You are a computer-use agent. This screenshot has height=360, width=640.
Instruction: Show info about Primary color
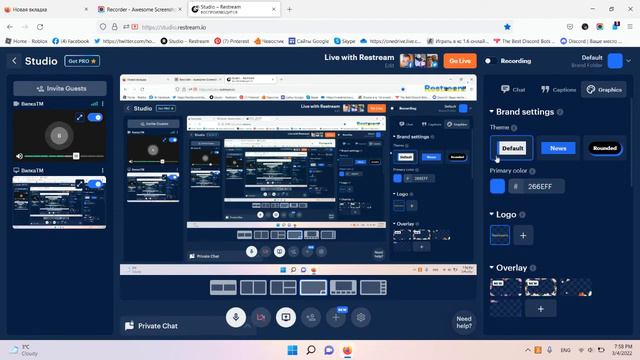tap(532, 171)
